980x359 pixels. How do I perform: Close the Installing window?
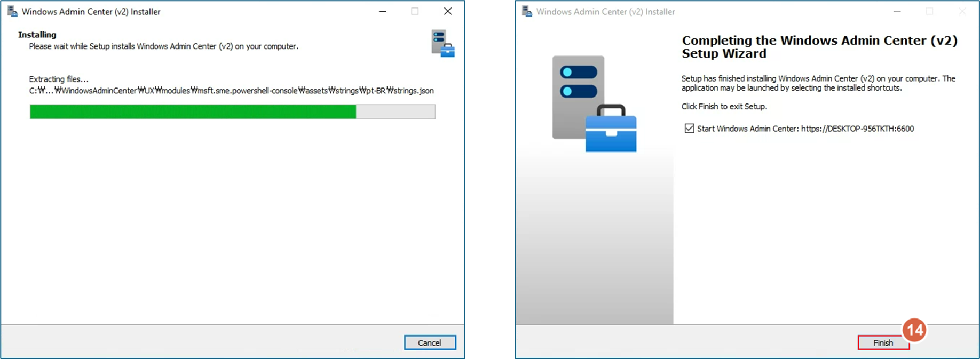point(448,11)
